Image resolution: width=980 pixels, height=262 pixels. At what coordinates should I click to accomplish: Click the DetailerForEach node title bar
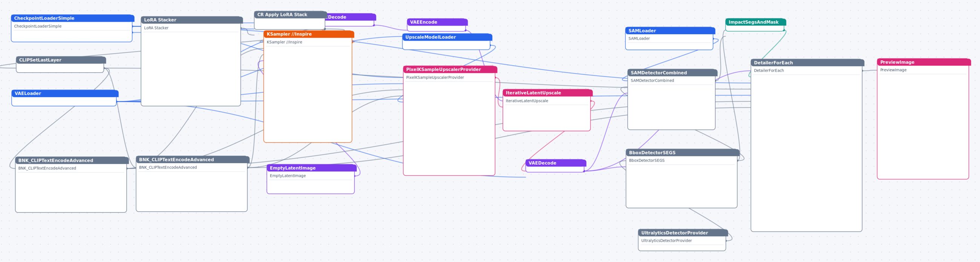click(x=807, y=63)
